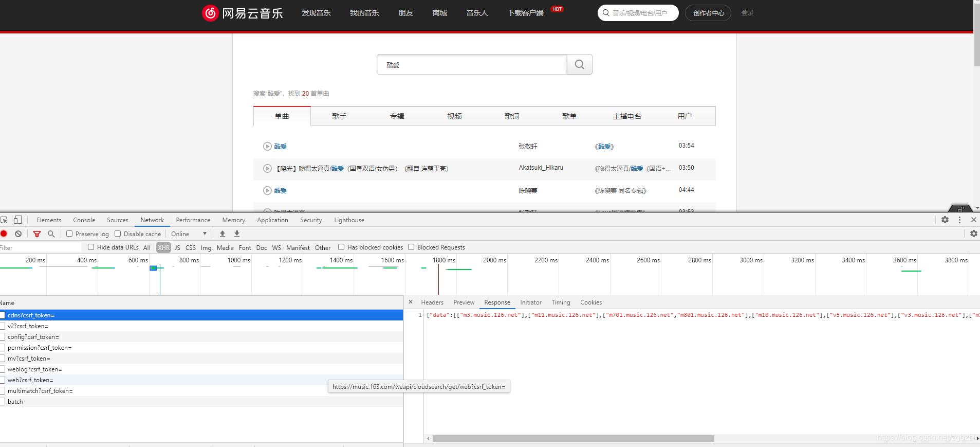Play the first song 酷爱 by 张敬轩
The height and width of the screenshot is (447, 980).
[x=267, y=146]
